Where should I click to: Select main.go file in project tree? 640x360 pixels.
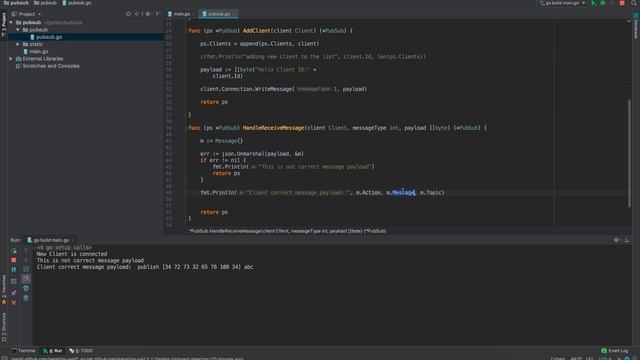tap(39, 52)
